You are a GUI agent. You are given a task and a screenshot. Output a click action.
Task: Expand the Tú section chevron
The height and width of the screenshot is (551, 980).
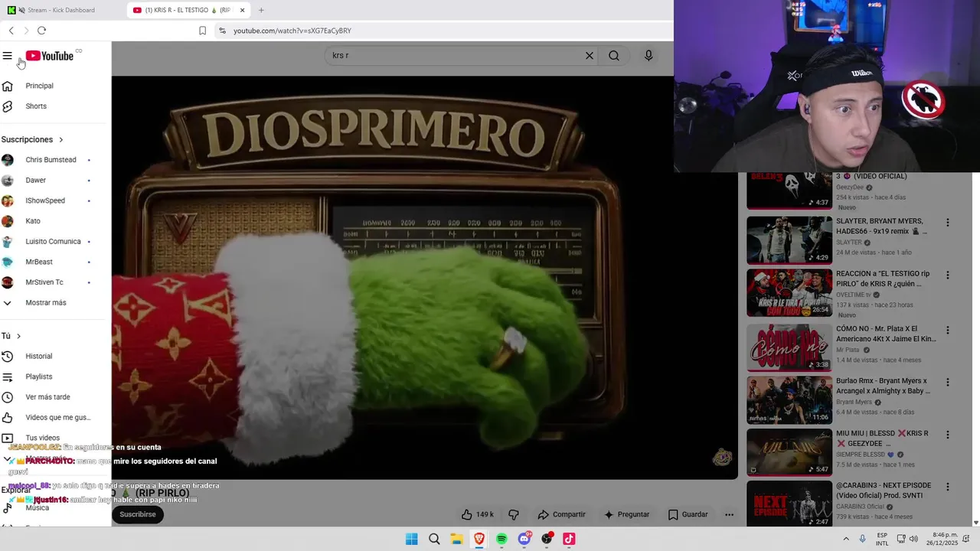coord(18,336)
